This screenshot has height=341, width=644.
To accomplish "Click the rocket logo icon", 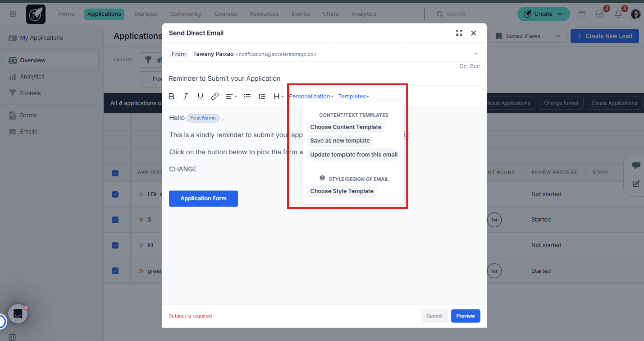I will pyautogui.click(x=36, y=14).
